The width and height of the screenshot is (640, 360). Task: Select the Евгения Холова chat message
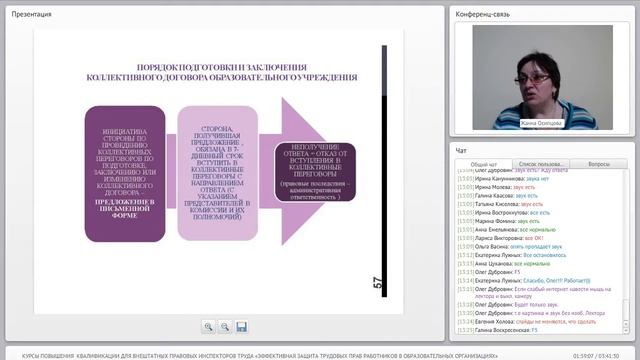[527, 322]
